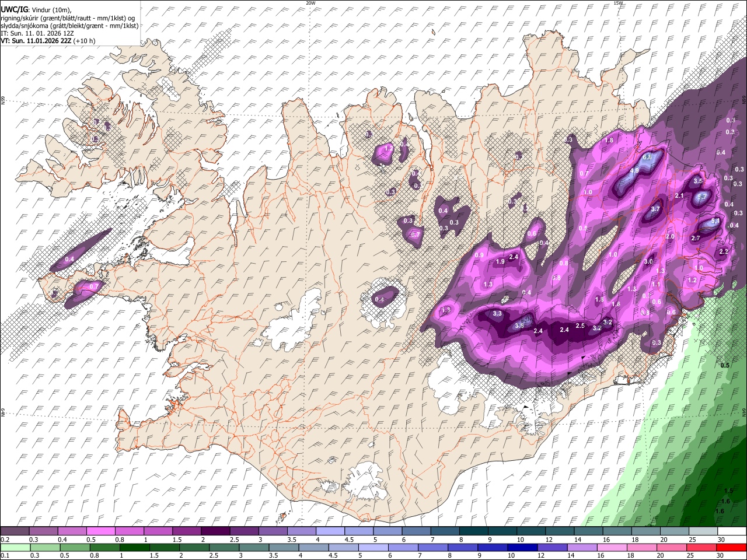
Task: Click upper-scale swatch between 14 and 16
Action: pos(588,531)
